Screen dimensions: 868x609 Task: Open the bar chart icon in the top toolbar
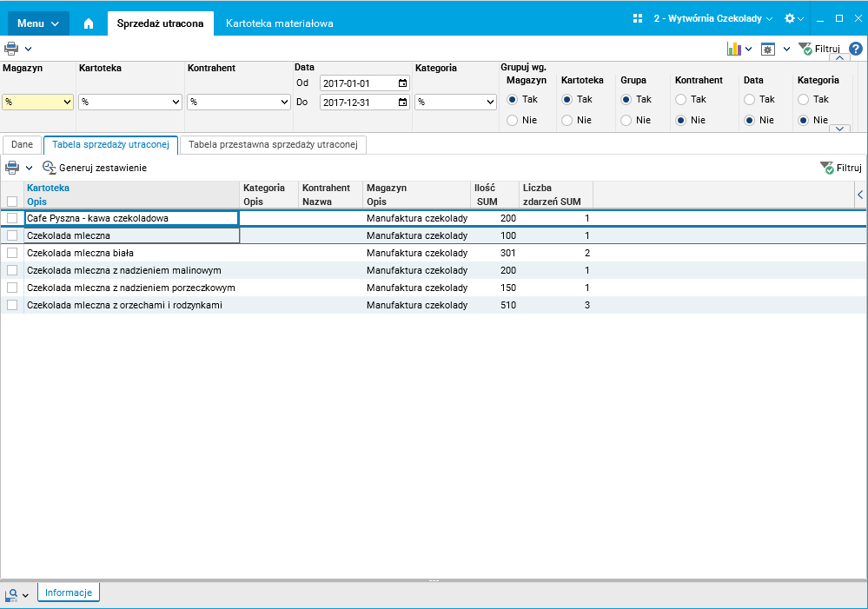tap(733, 49)
